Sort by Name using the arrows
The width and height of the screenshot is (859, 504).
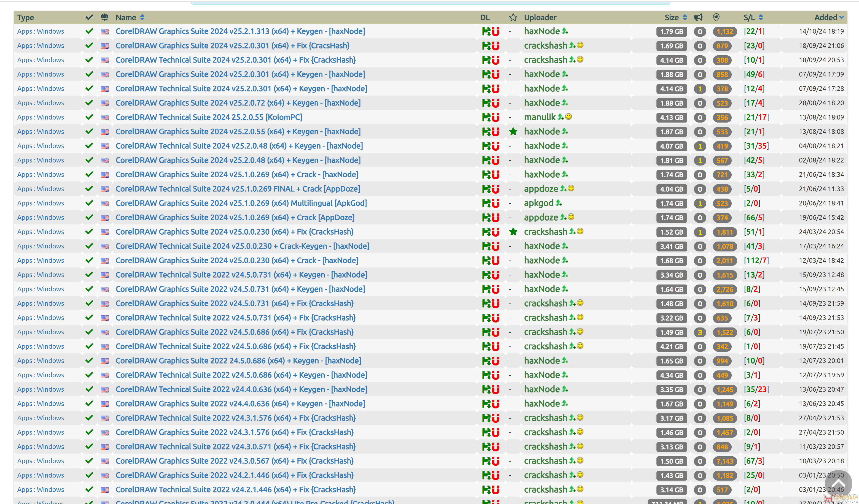click(x=142, y=17)
